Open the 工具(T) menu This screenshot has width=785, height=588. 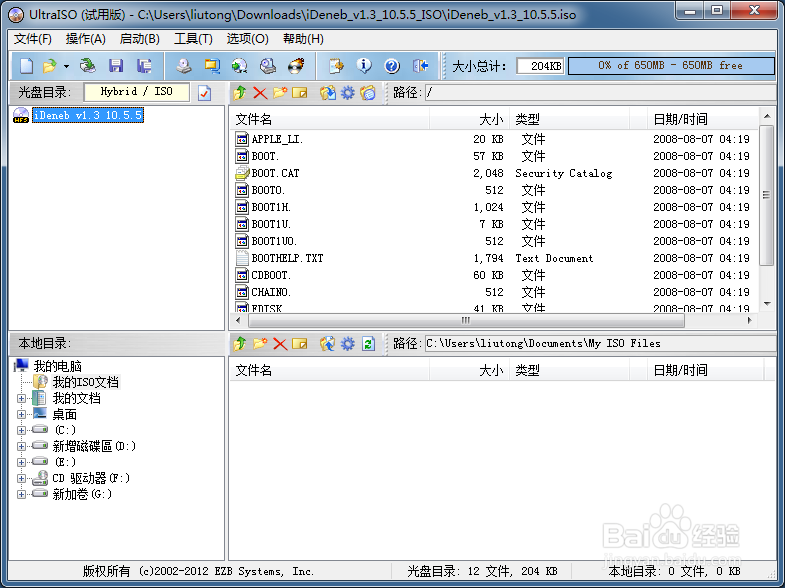point(193,39)
